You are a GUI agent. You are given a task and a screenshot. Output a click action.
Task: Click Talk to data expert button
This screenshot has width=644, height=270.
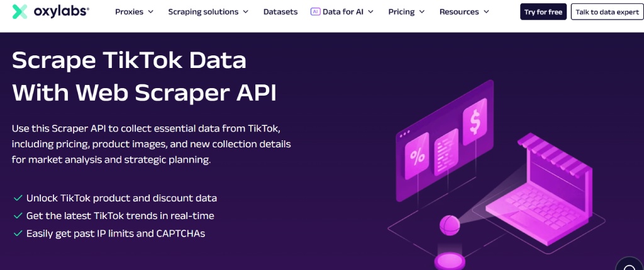click(x=607, y=12)
